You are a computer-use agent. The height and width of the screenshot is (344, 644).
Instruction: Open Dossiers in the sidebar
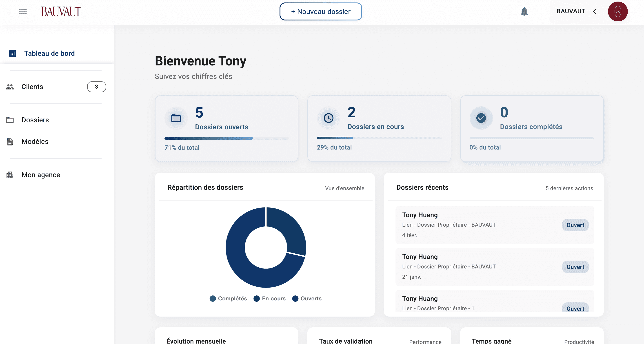coord(35,120)
